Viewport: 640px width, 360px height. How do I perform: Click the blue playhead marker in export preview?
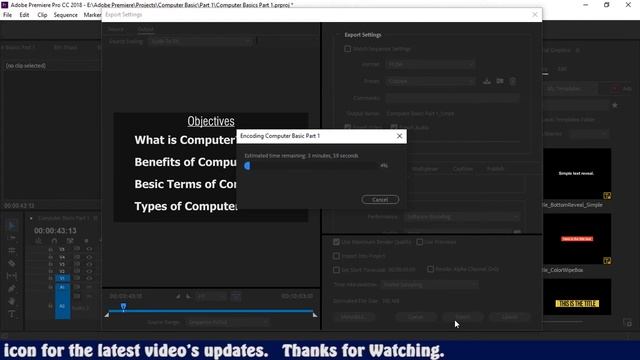[x=123, y=307]
